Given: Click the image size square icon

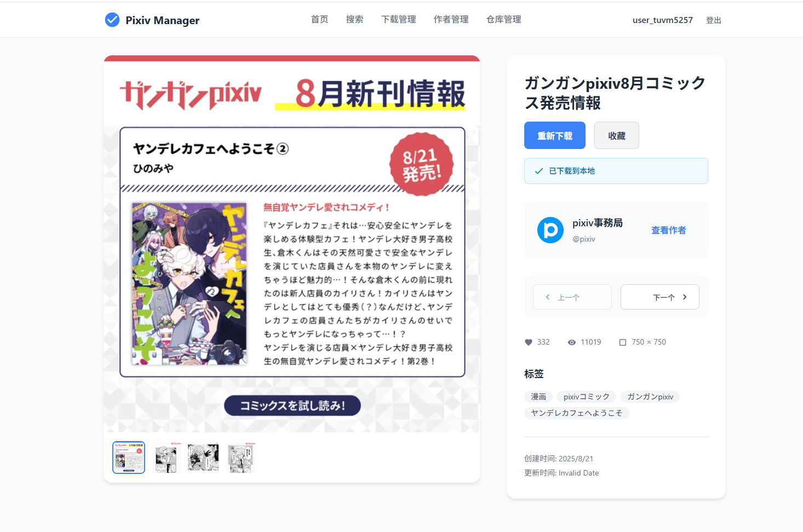Looking at the screenshot, I should point(623,342).
